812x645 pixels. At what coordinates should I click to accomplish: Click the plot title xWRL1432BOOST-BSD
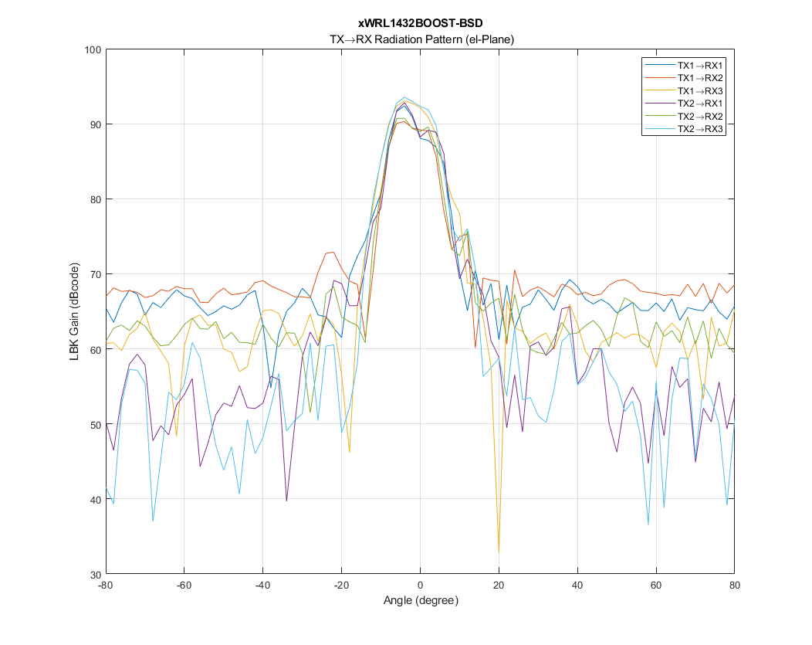421,24
